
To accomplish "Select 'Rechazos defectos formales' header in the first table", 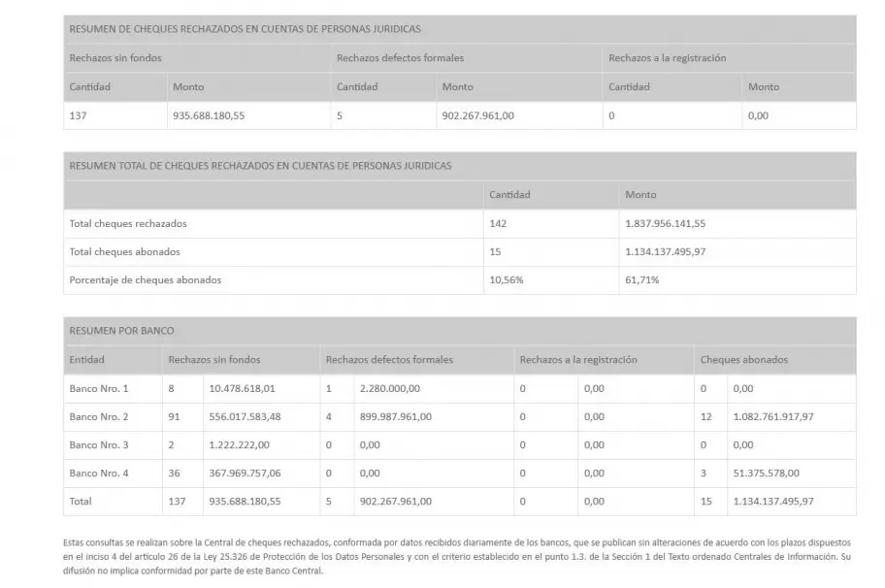I will 400,57.
